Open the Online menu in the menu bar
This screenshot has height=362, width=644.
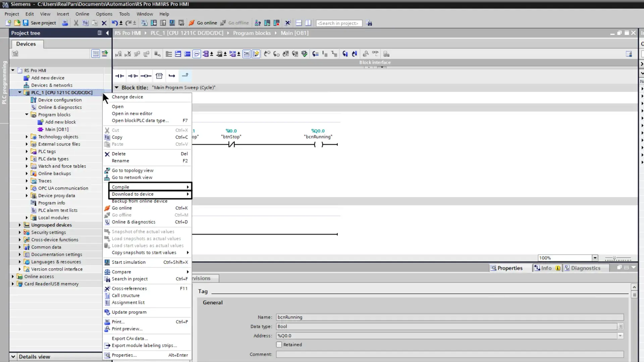pyautogui.click(x=82, y=14)
